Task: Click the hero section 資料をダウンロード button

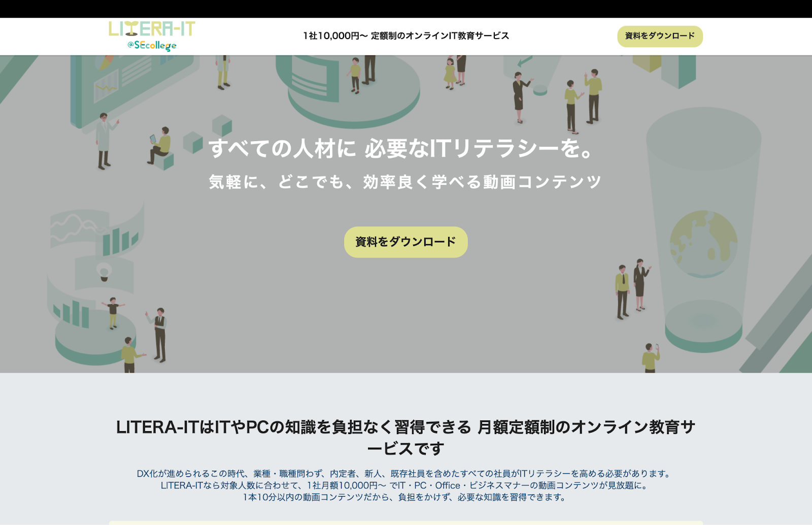Action: pyautogui.click(x=405, y=242)
